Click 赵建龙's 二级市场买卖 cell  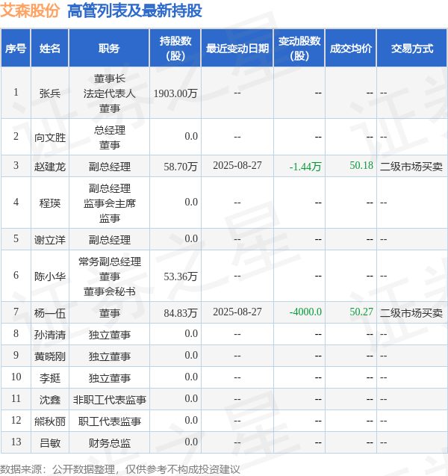coord(411,167)
